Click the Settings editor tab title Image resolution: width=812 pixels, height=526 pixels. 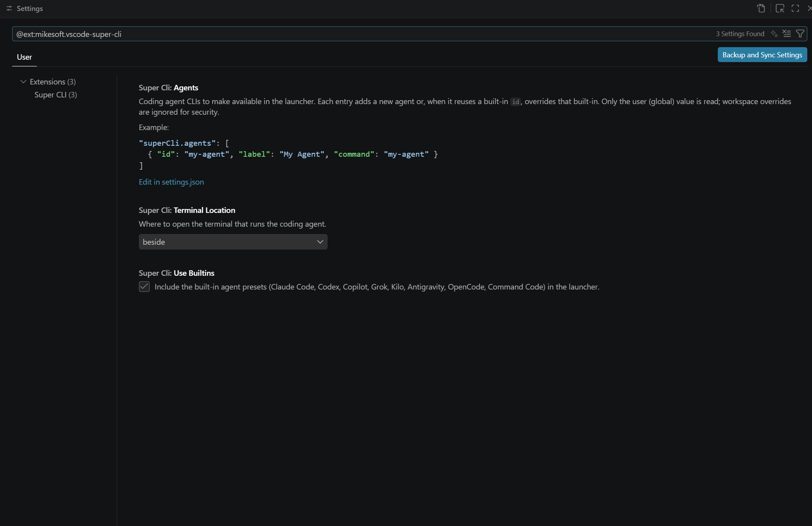point(30,8)
